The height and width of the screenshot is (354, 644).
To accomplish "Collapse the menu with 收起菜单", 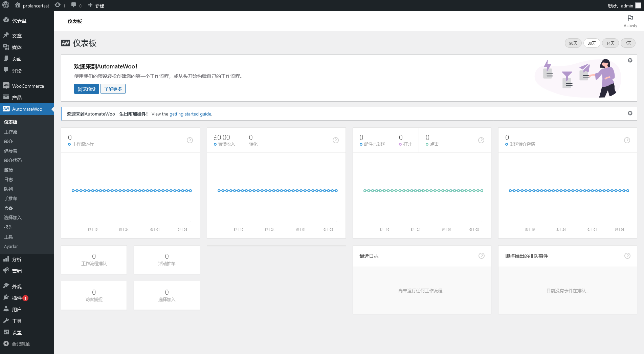I will (x=17, y=344).
